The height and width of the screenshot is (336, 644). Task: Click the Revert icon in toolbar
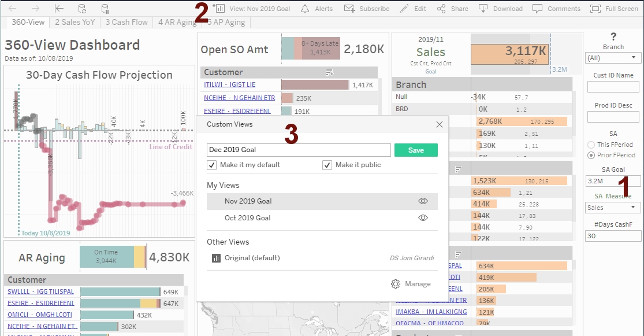(59, 9)
